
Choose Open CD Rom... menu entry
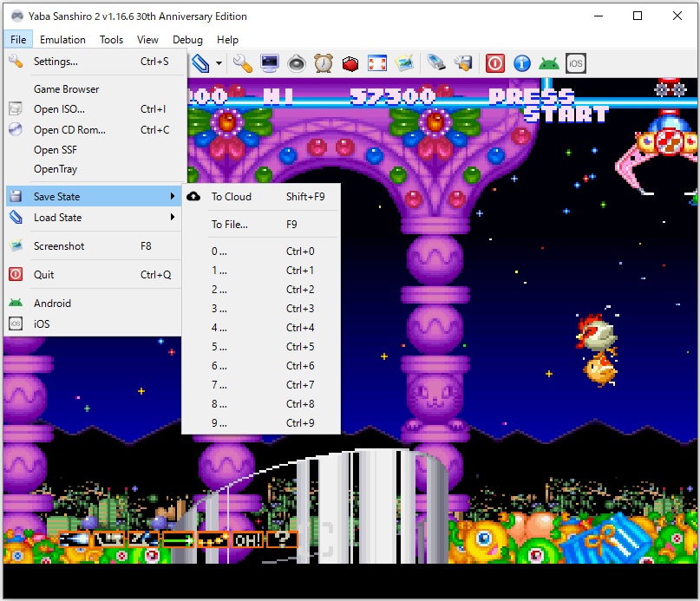(95, 130)
